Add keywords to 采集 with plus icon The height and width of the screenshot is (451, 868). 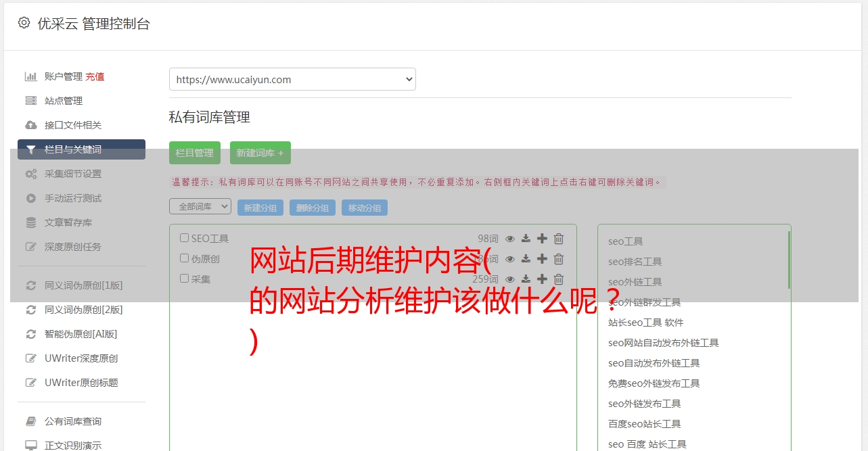point(542,279)
